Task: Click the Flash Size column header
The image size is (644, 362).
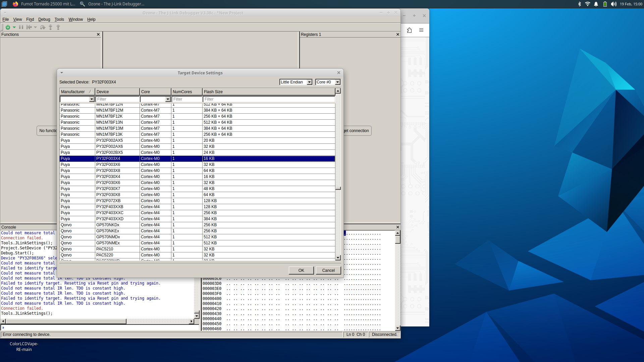Action: [x=269, y=92]
